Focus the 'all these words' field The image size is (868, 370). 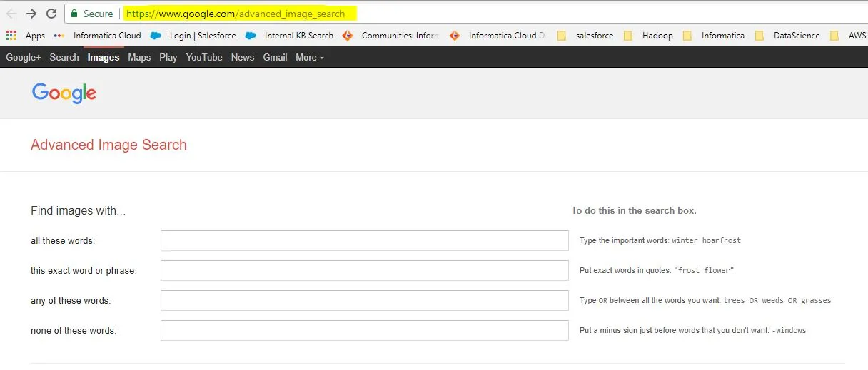tap(365, 241)
